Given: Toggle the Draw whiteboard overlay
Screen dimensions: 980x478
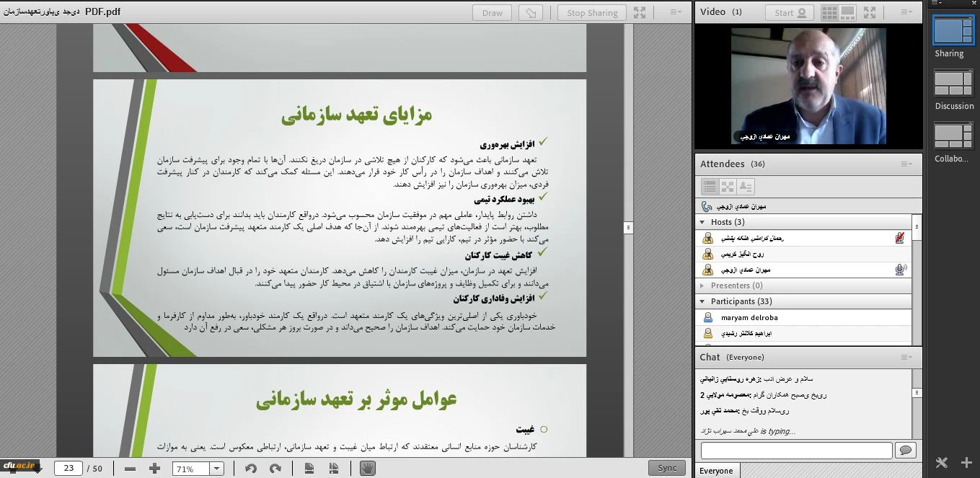Looking at the screenshot, I should (492, 12).
